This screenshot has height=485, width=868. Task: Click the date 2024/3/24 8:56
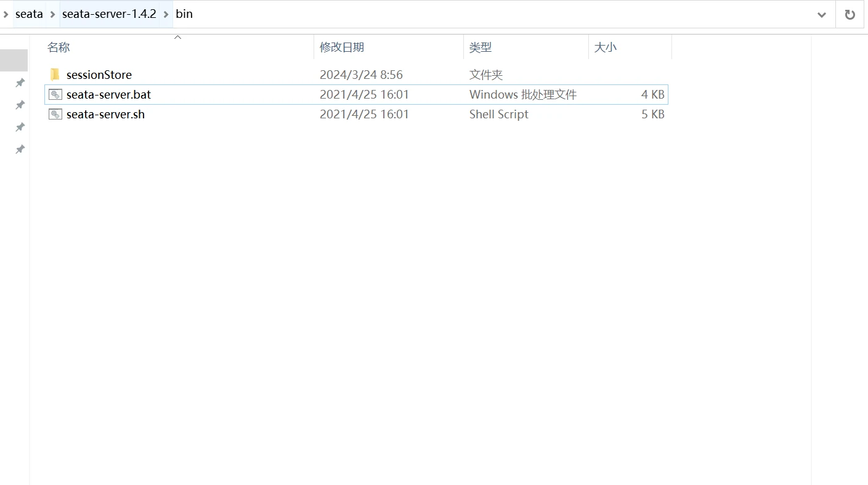(361, 75)
